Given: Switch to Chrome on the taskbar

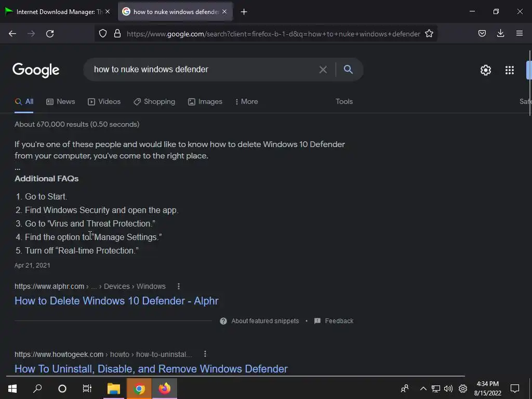Looking at the screenshot, I should (x=139, y=389).
